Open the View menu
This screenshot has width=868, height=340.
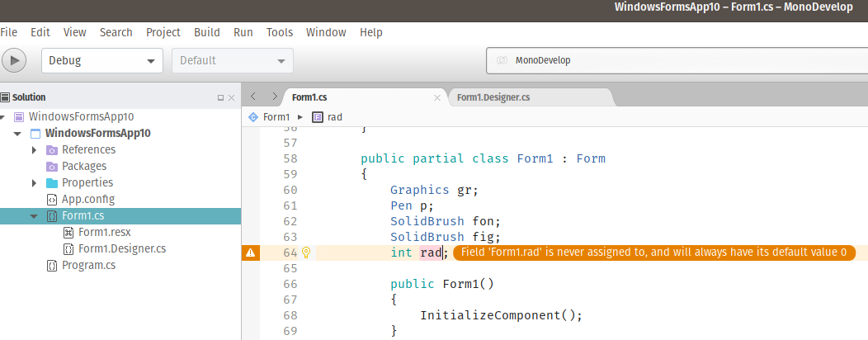[x=75, y=32]
